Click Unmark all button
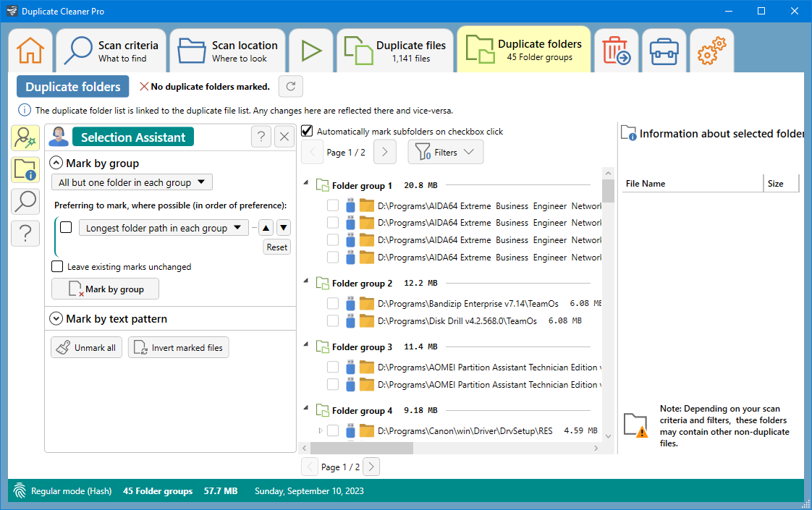The height and width of the screenshot is (510, 812). click(x=86, y=347)
